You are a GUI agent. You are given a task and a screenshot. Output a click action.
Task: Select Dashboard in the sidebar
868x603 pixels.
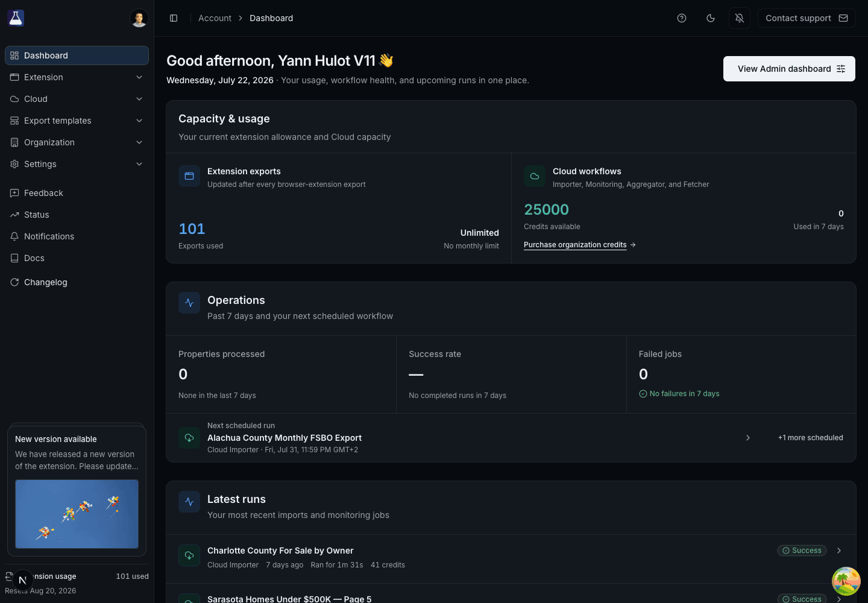pyautogui.click(x=77, y=55)
